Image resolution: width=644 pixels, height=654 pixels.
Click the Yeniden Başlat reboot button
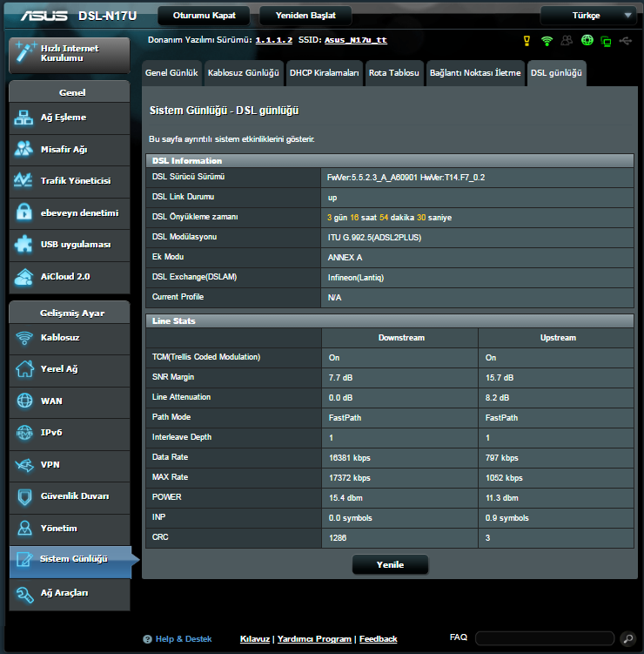click(x=305, y=16)
